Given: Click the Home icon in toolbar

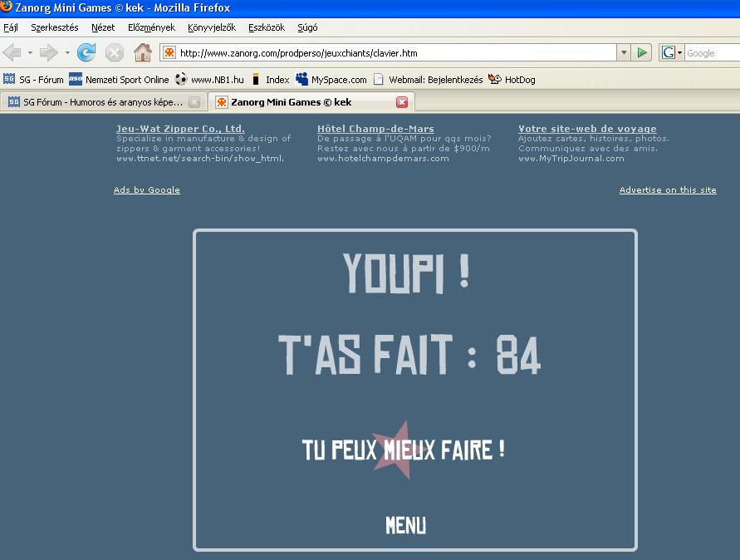Looking at the screenshot, I should tap(143, 52).
